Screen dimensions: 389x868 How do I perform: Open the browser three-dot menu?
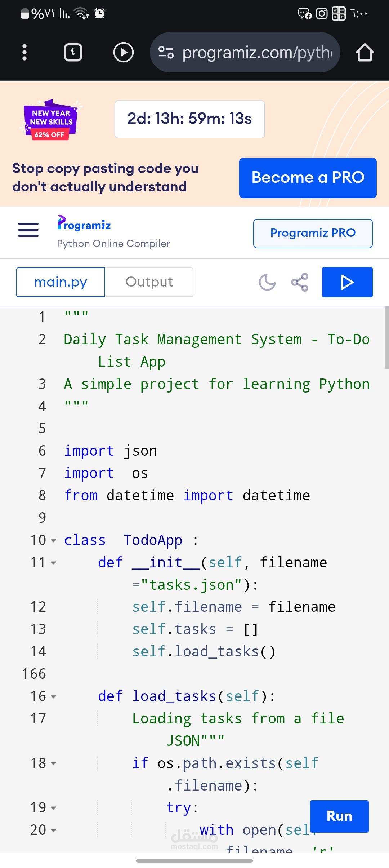coord(24,53)
